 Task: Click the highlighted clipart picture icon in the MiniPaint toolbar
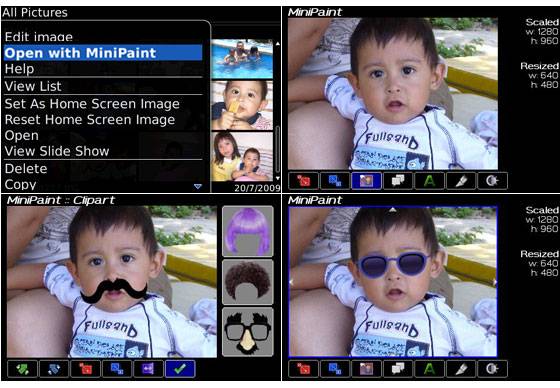(366, 181)
